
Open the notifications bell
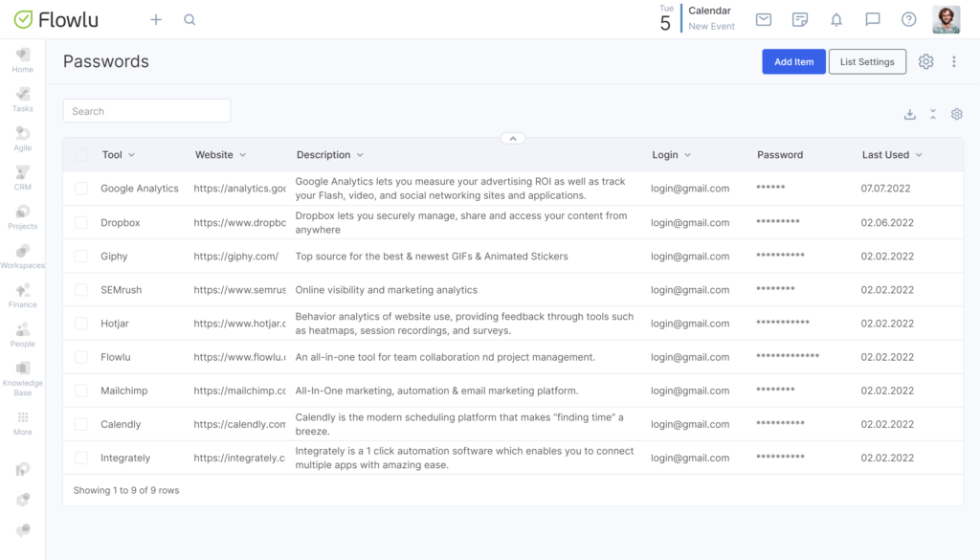click(x=836, y=19)
